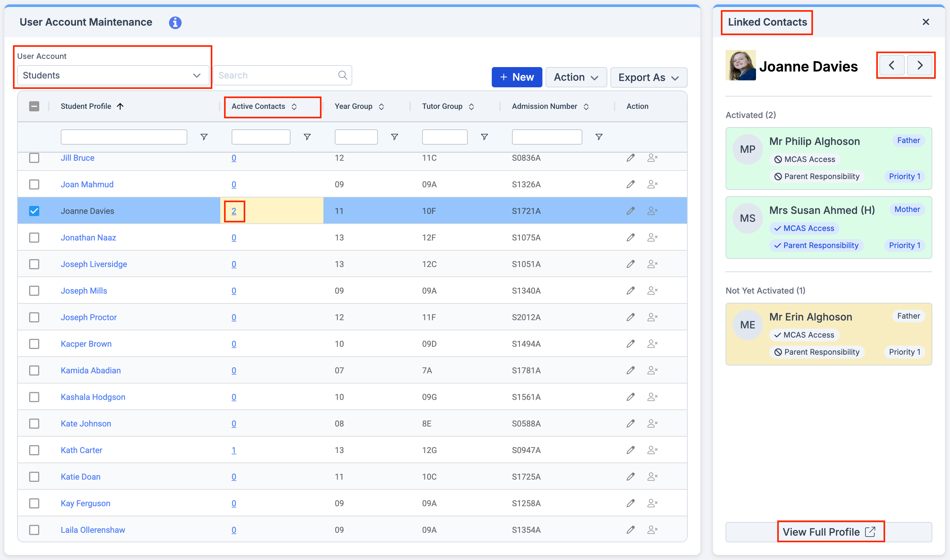Check the checkbox next to Kath Carter
This screenshot has height=560, width=950.
click(x=34, y=450)
